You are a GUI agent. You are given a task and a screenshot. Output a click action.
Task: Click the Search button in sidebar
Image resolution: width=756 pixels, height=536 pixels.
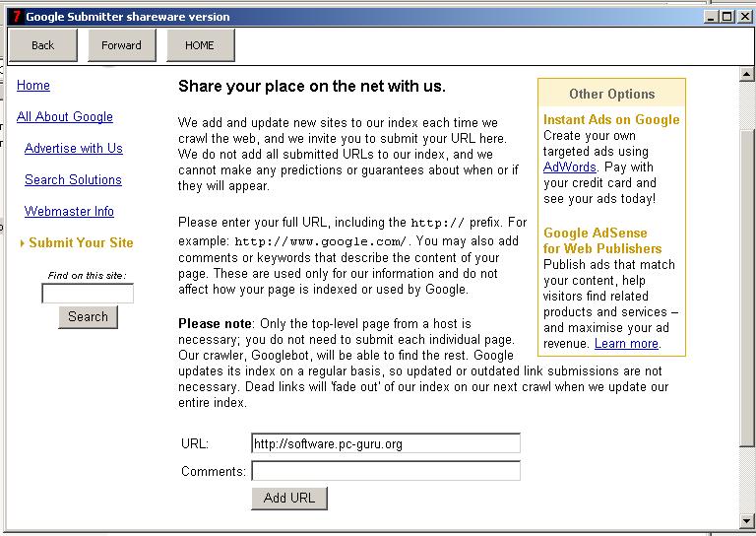pos(88,316)
